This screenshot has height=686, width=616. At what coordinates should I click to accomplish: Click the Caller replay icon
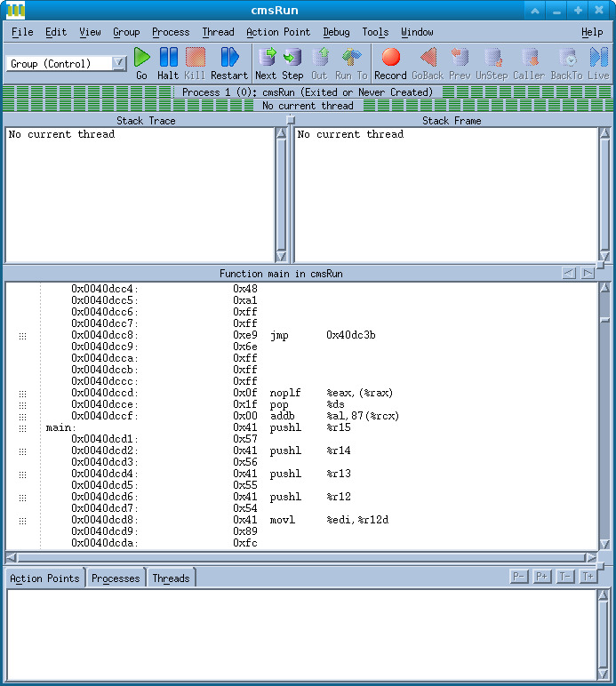(529, 63)
